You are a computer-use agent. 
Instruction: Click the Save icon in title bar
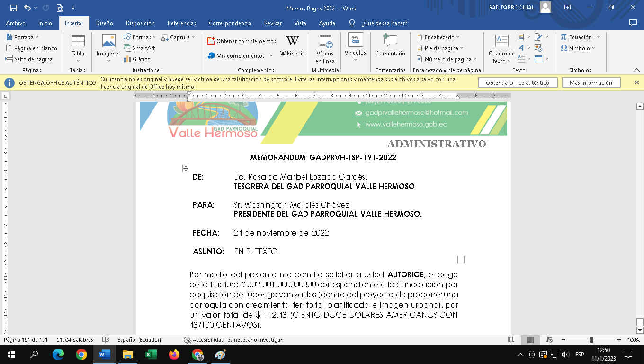(13, 8)
